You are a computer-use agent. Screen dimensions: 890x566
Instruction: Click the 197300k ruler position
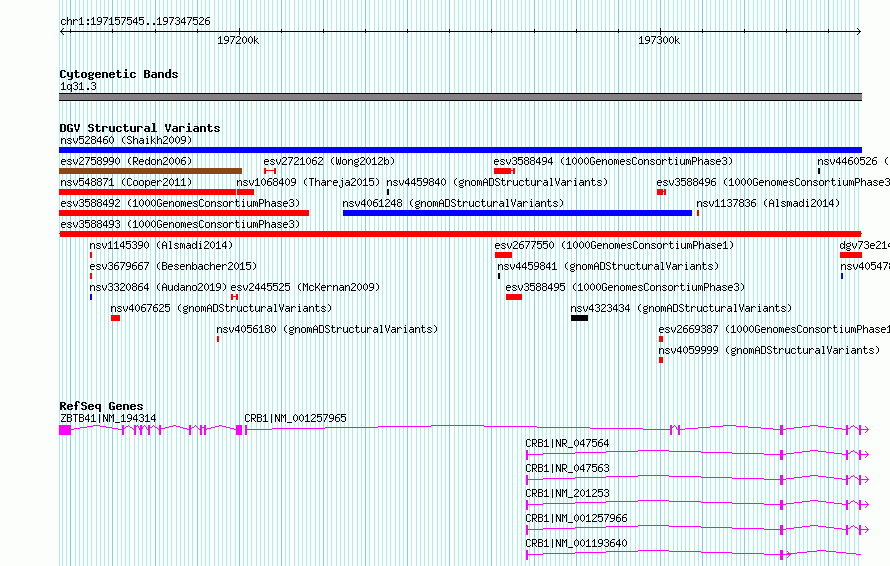point(659,40)
